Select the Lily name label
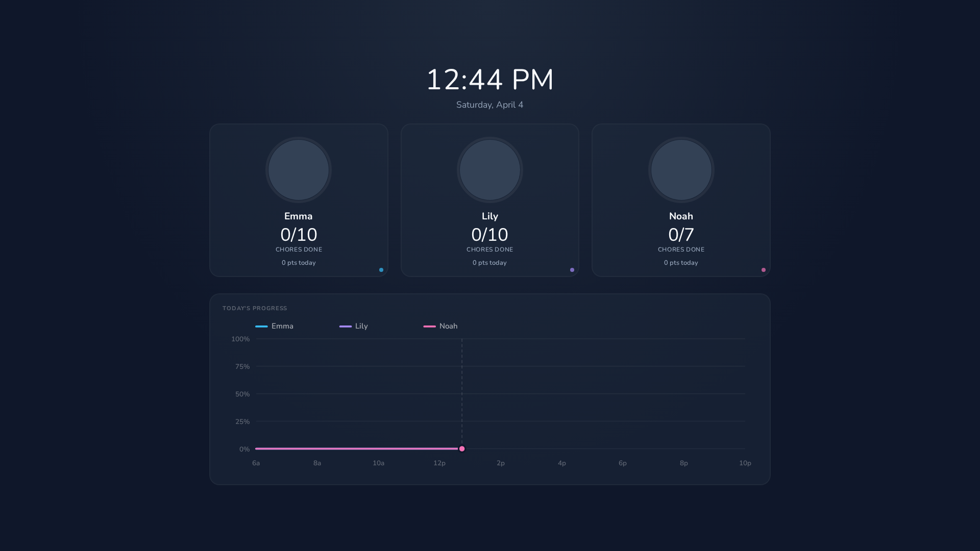 tap(490, 216)
